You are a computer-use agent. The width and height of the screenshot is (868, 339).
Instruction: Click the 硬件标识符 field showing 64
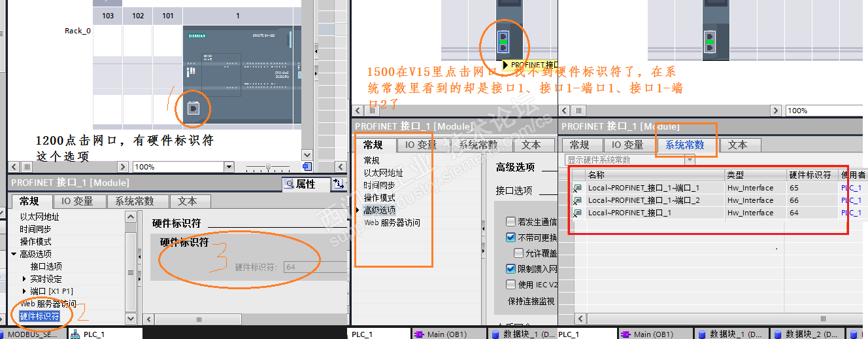coord(315,267)
